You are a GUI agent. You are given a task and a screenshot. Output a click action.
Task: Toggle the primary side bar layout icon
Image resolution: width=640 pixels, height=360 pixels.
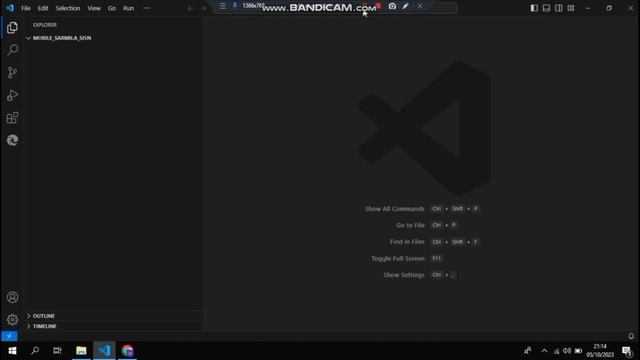(x=534, y=8)
